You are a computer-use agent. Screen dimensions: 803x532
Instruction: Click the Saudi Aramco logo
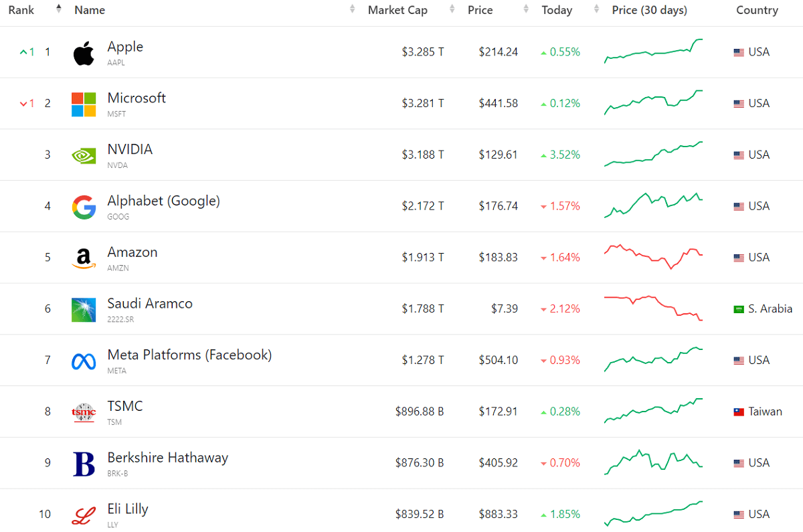(84, 310)
